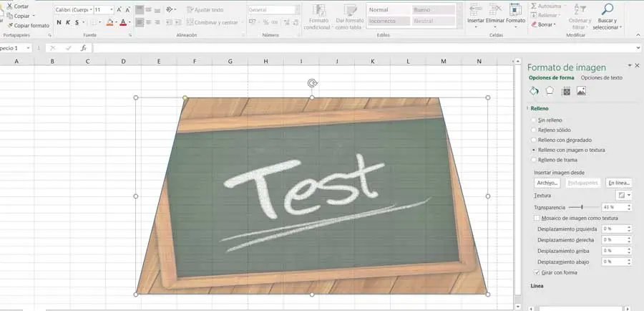The image size is (644, 311).
Task: Click the Archivo... button
Action: pos(547,183)
